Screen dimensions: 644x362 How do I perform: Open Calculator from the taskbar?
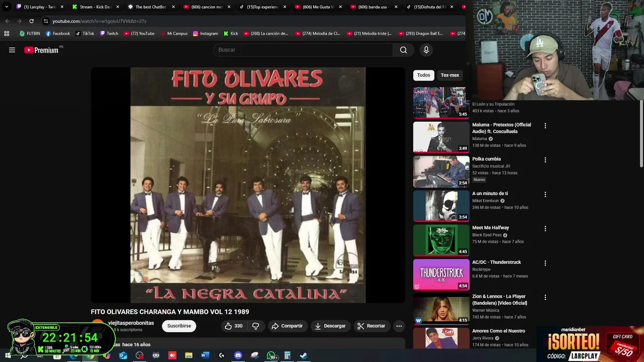point(287,355)
